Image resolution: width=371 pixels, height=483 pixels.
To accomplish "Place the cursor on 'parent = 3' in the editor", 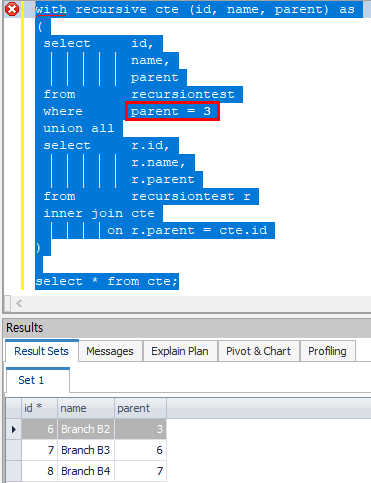I will click(x=171, y=111).
